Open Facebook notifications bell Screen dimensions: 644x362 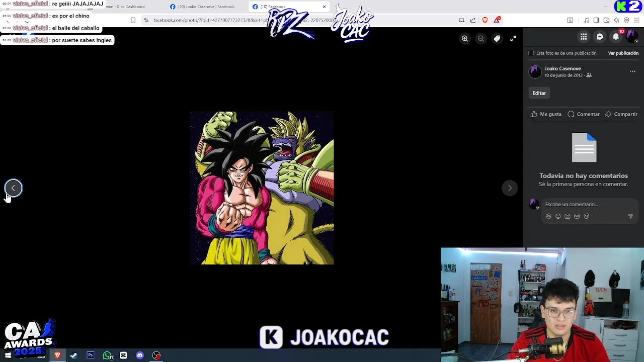[x=616, y=37]
